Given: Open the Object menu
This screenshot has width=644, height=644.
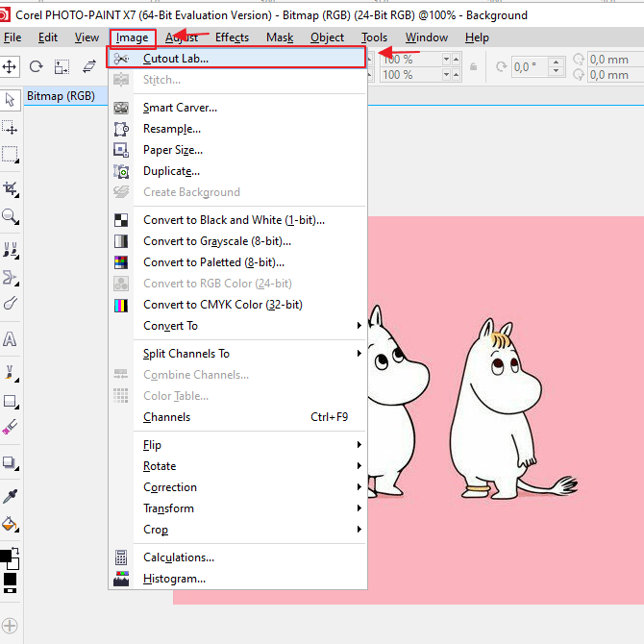Looking at the screenshot, I should click(327, 37).
